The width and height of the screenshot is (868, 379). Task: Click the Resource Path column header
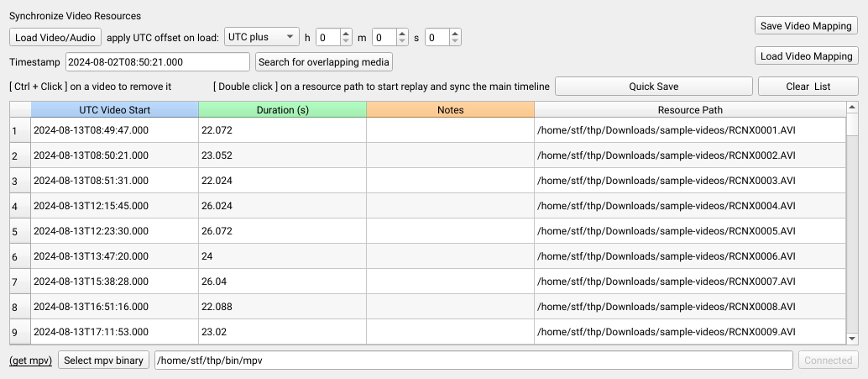(x=690, y=110)
